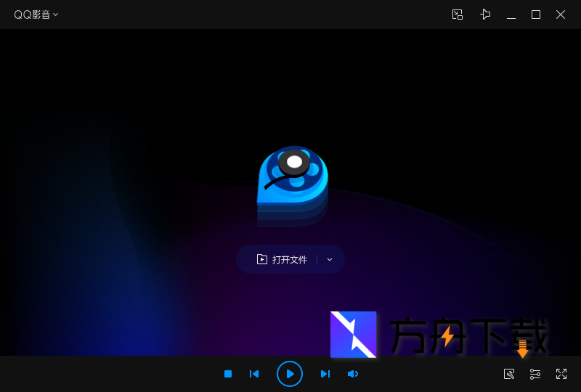This screenshot has height=392, width=581.
Task: Click the play icon inside 打开文件
Action: (262, 259)
